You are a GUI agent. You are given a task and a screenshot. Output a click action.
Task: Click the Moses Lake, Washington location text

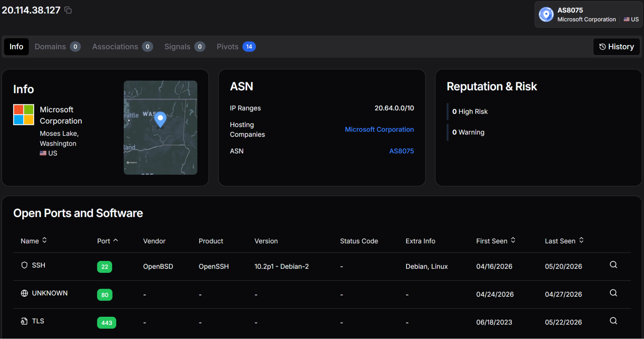[x=59, y=138]
